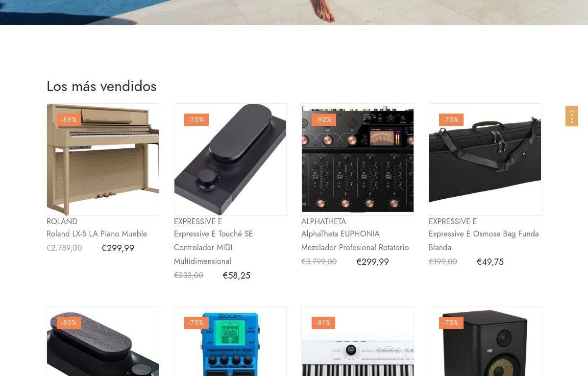Open the Roland LX-5 LA Piano Mueble link
588x376 pixels.
97,234
